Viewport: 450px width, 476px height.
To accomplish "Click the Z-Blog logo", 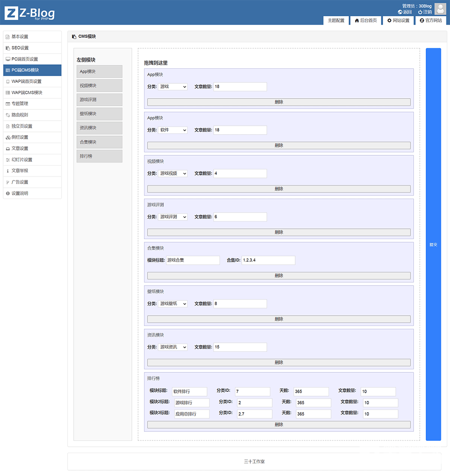I will tap(29, 14).
